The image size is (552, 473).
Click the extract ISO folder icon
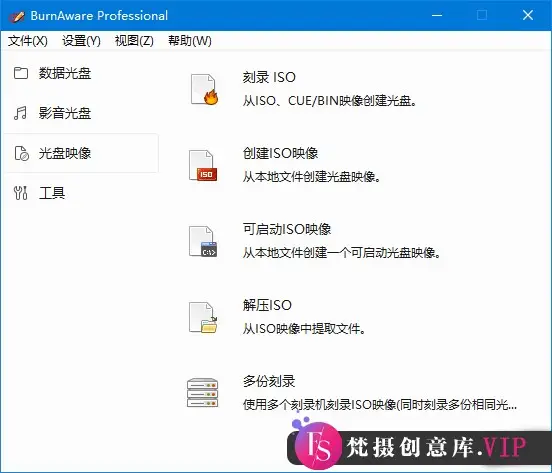[x=203, y=317]
